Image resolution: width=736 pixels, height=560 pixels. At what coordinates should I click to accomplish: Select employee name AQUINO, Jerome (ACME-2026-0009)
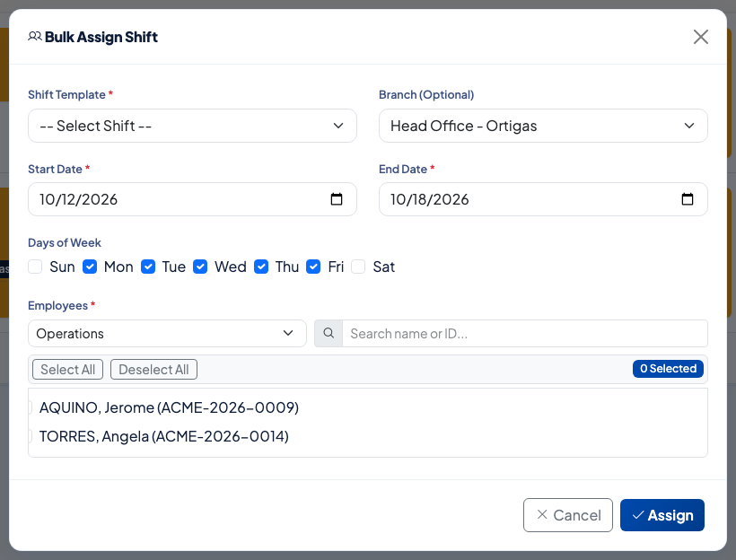pyautogui.click(x=169, y=407)
